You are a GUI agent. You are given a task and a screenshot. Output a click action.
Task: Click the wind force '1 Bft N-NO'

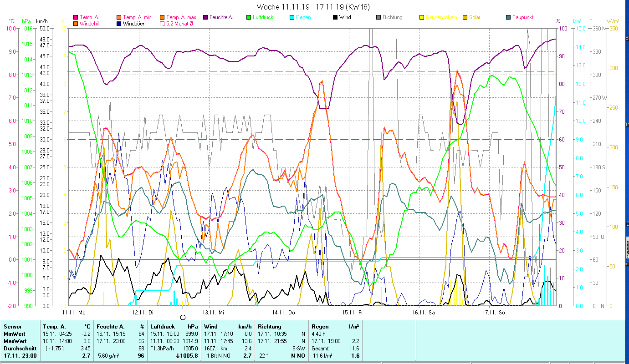(219, 356)
